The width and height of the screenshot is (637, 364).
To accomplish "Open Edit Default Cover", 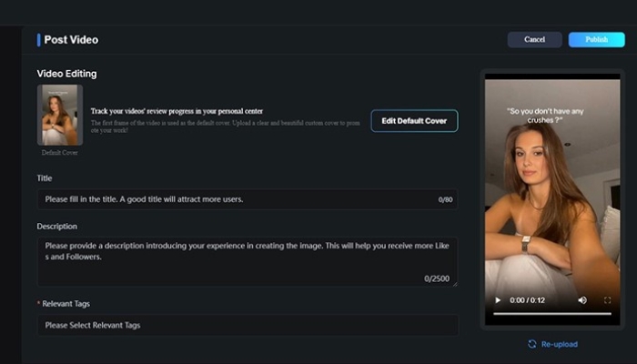I will click(414, 121).
